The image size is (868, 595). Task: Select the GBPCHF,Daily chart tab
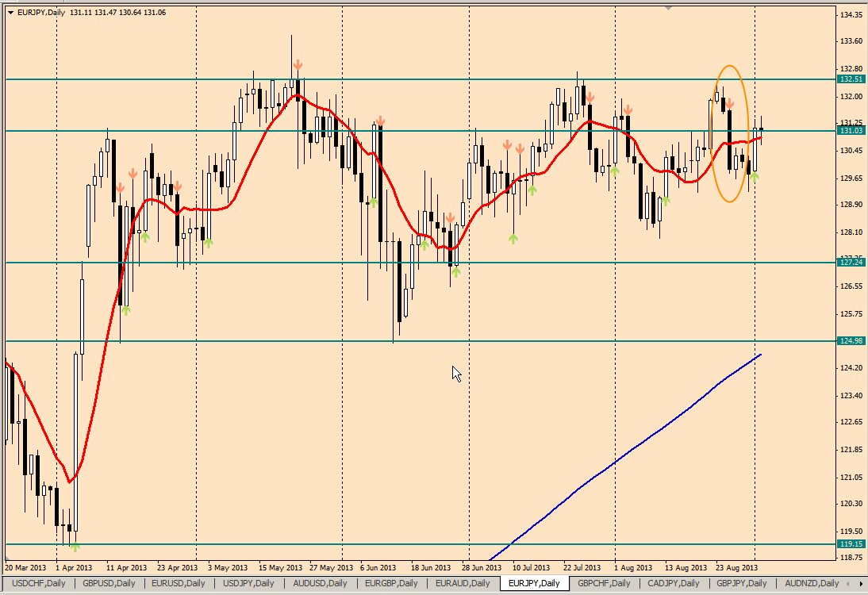coord(604,583)
